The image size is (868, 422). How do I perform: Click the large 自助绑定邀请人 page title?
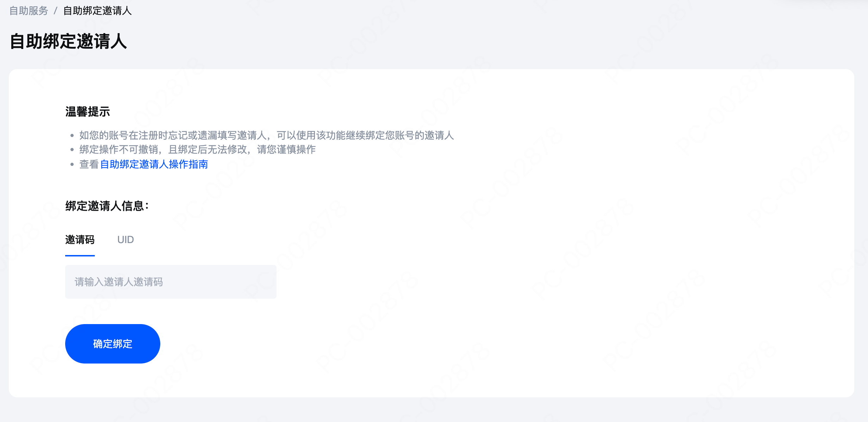[68, 41]
